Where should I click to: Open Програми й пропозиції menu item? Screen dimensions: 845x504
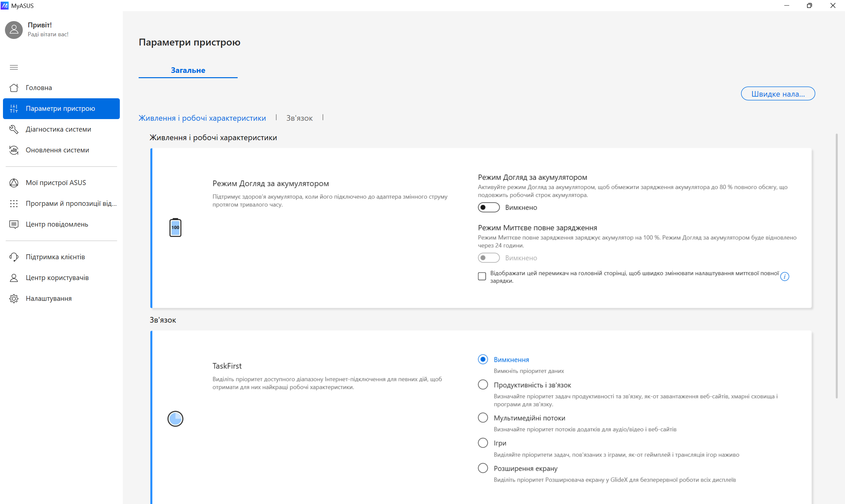61,204
